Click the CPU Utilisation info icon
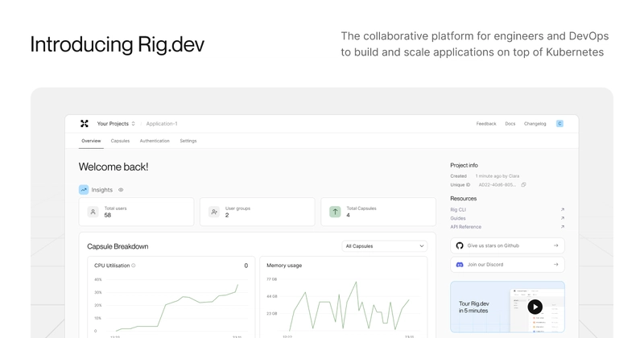 [134, 265]
